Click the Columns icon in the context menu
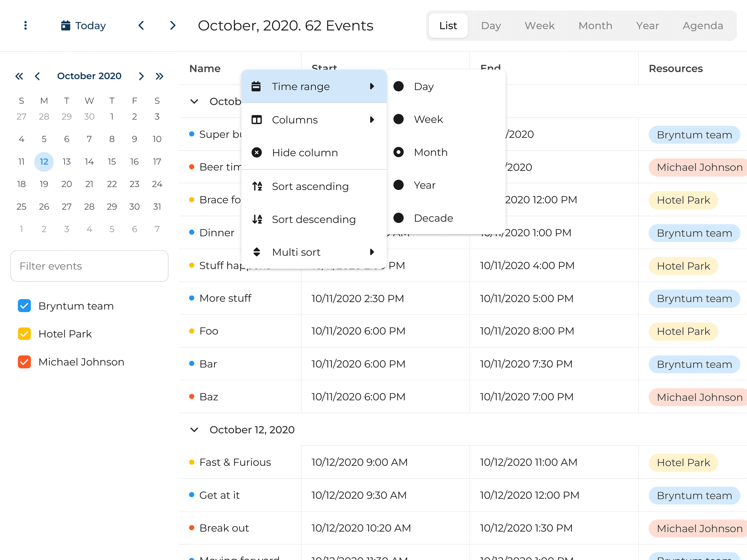This screenshot has height=560, width=747. [257, 120]
